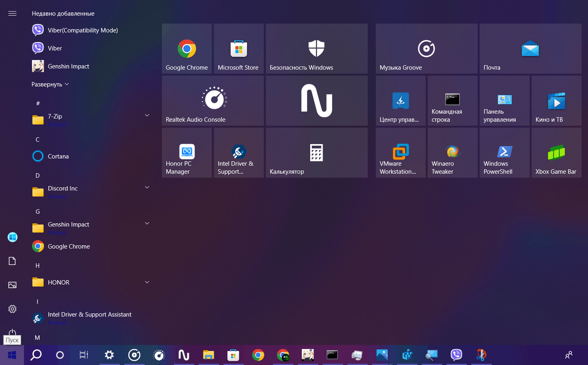Open Command Prompt on the taskbar
The height and width of the screenshot is (365, 588).
tap(332, 355)
